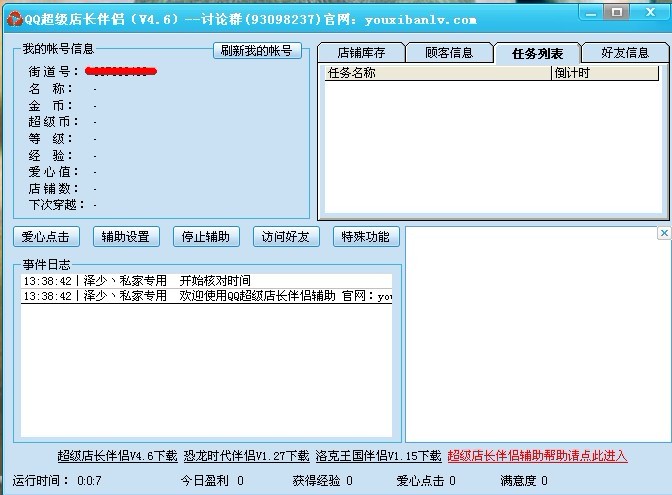Viewport: 672px width, 495px height.
Task: Refresh account with 刷新我的帐号 button
Action: pos(257,51)
